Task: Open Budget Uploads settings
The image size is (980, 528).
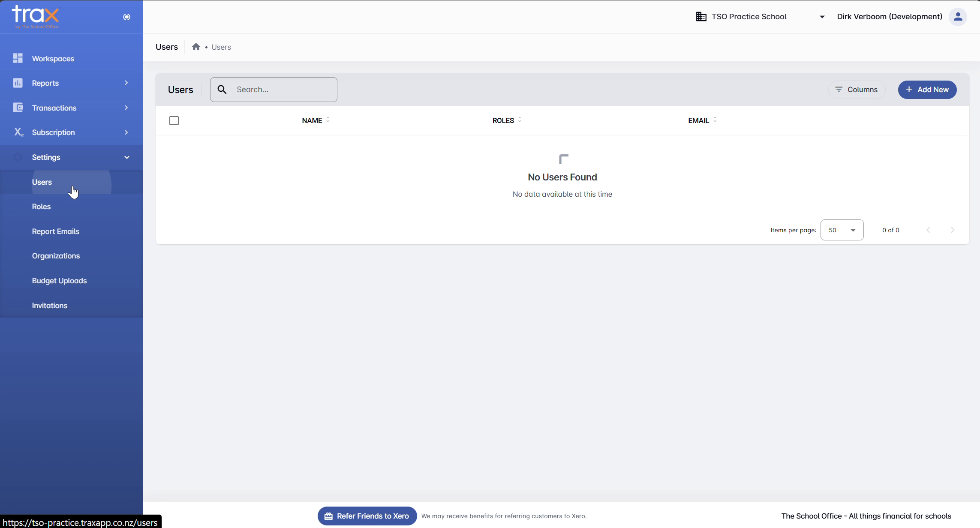Action: pos(72,281)
